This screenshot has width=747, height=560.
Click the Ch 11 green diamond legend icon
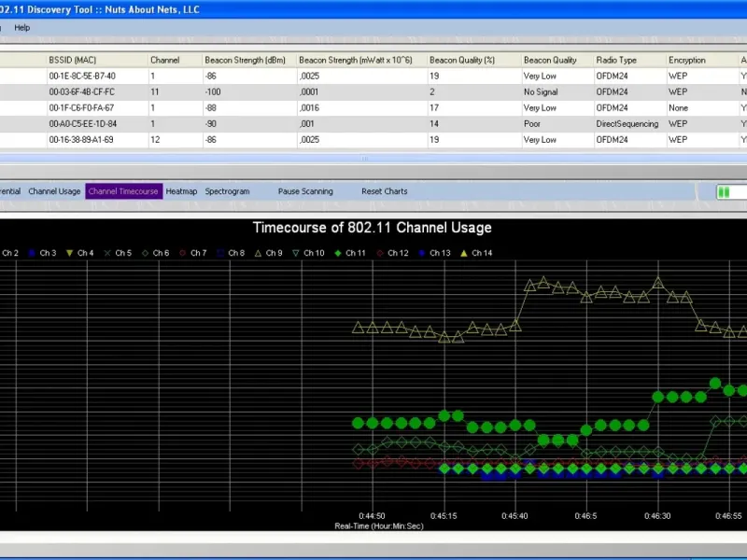(337, 253)
